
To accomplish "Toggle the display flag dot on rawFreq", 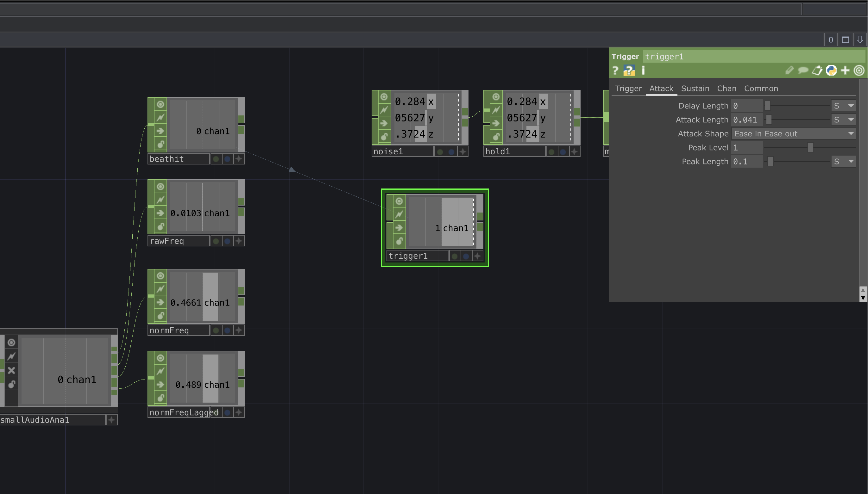I will 216,241.
